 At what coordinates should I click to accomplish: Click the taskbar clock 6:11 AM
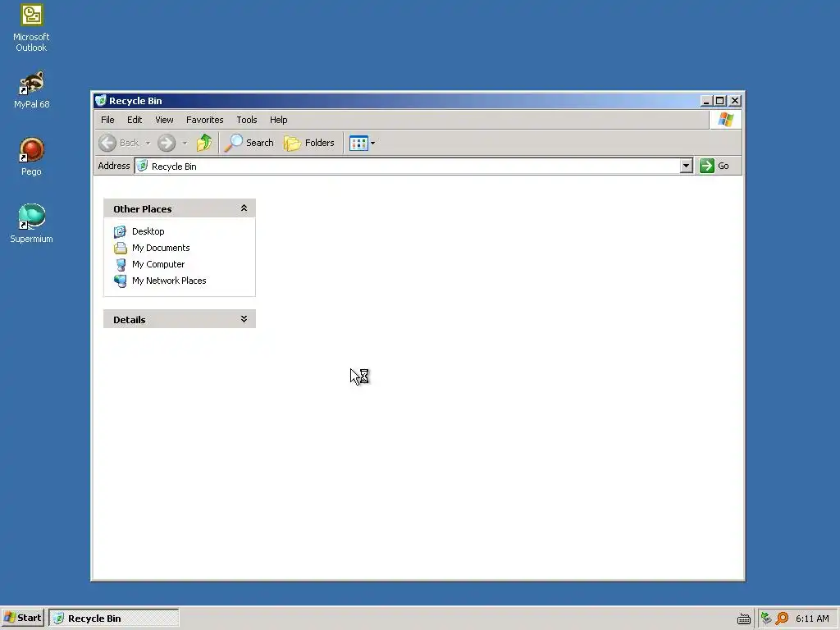(812, 619)
